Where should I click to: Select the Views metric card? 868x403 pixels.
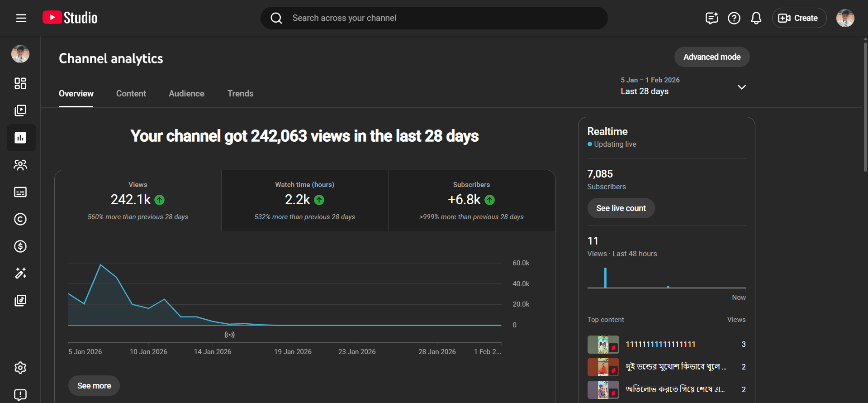(x=138, y=201)
